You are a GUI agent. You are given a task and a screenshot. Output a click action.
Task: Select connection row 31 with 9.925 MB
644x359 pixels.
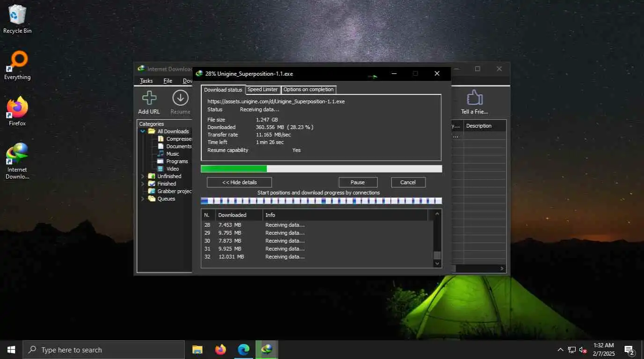coord(317,249)
